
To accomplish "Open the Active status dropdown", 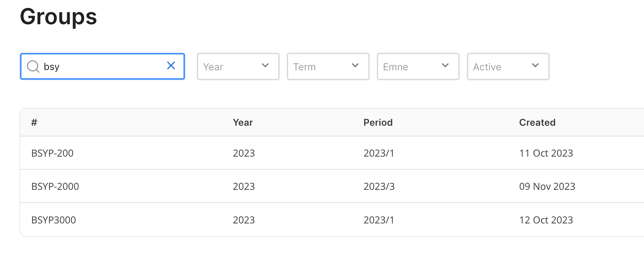I will tap(502, 67).
